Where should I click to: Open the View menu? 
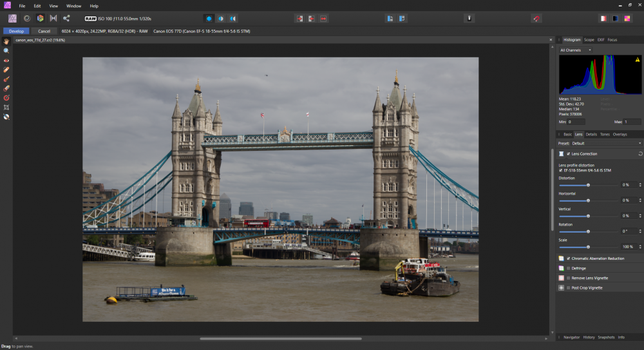(53, 5)
